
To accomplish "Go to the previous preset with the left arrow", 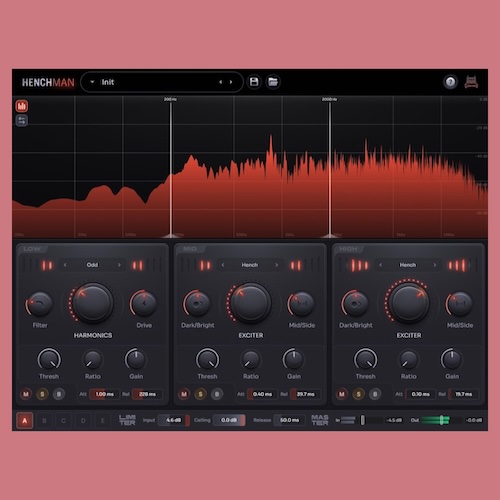I will 220,82.
